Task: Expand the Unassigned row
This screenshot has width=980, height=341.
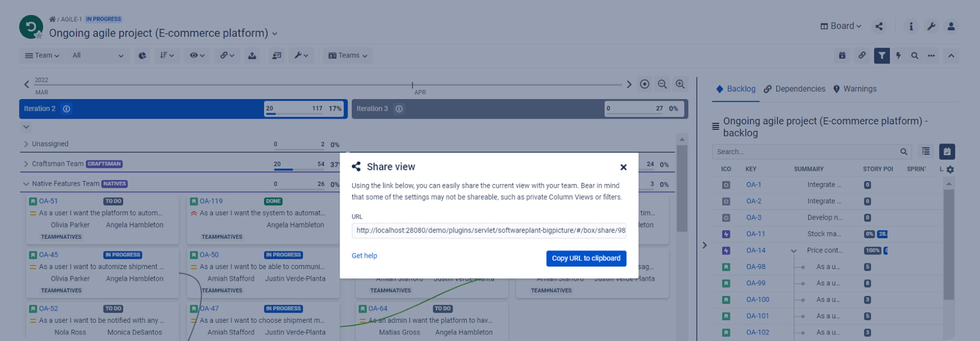Action: coord(26,144)
